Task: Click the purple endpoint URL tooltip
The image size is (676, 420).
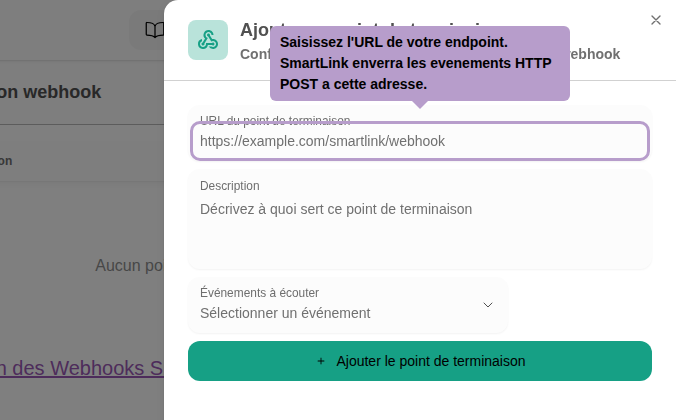Action: click(x=419, y=64)
